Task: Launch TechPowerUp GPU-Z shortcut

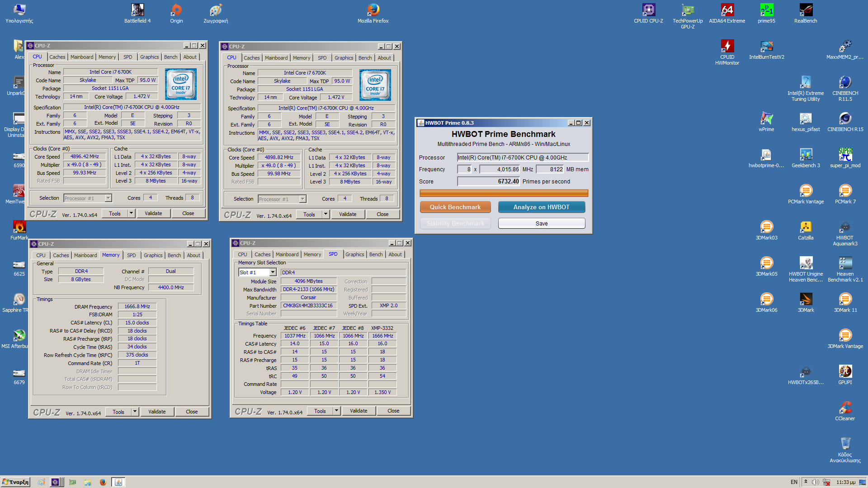Action: [688, 16]
